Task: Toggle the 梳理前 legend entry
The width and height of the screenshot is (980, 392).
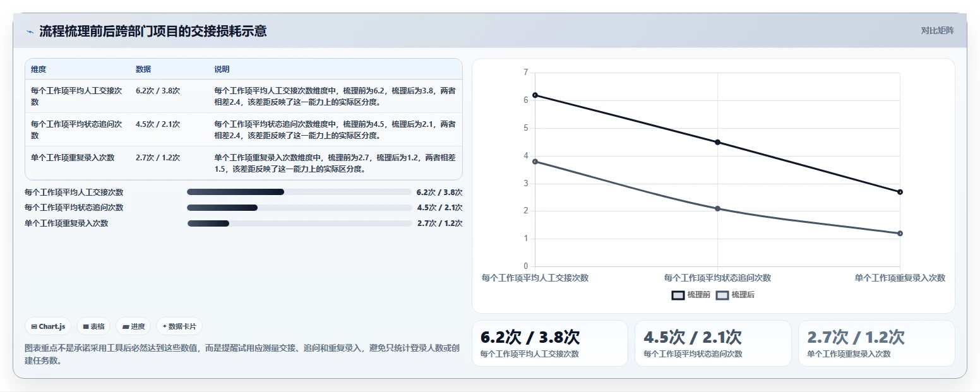Action: 691,295
